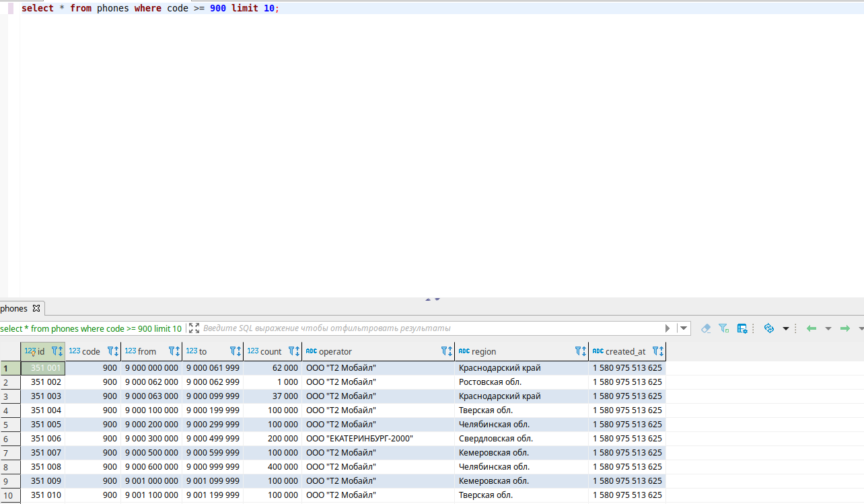Click the filter icon in operator column header
Screen dimensions: 864x504
pyautogui.click(x=447, y=351)
